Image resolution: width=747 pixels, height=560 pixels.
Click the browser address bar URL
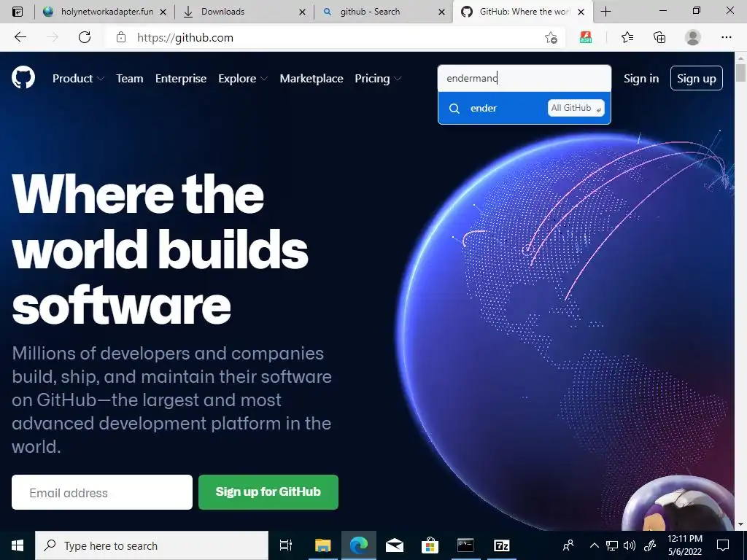(x=185, y=38)
